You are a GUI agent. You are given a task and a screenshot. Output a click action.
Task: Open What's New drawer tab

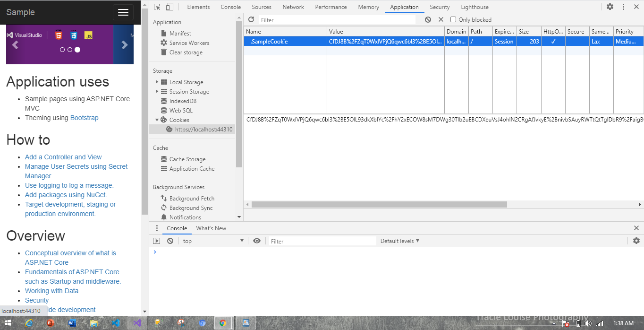coord(211,228)
